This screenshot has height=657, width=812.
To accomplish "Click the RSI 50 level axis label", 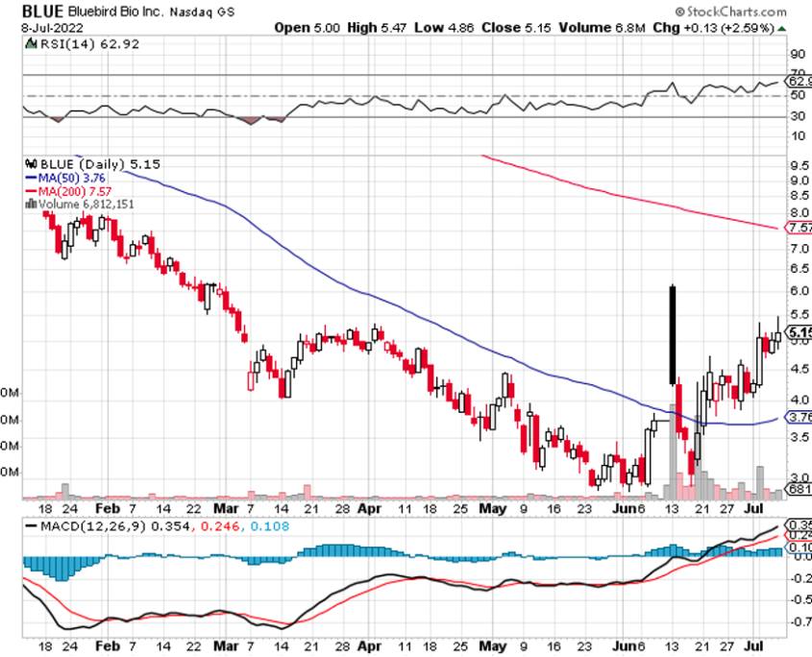I will [x=798, y=95].
